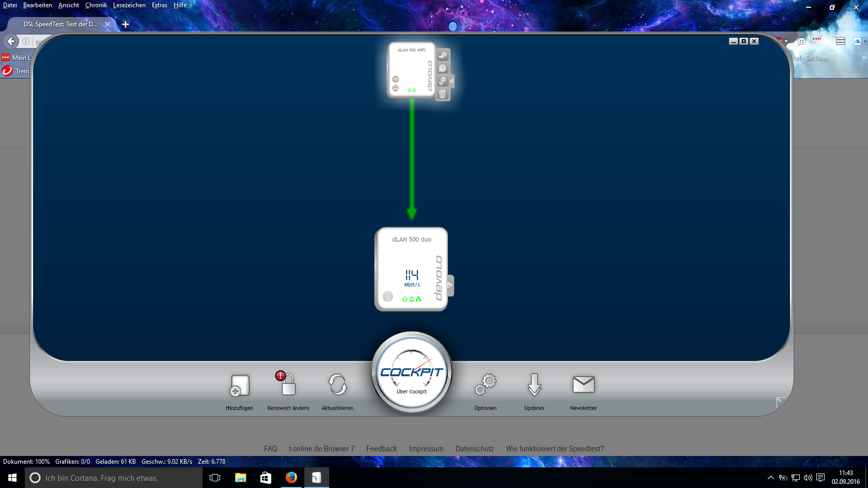This screenshot has width=868, height=488.
Task: Open the Impressum link
Action: 426,449
